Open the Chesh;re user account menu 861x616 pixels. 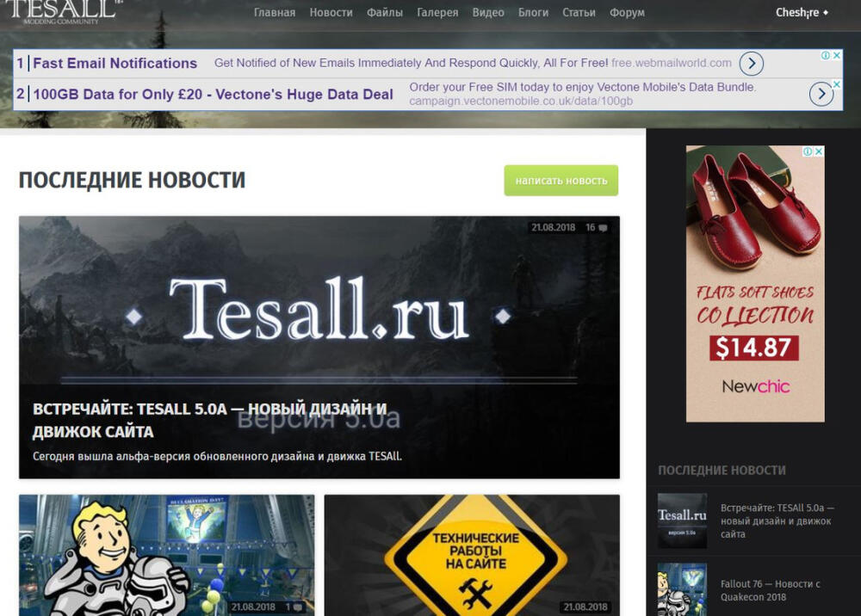coord(802,12)
